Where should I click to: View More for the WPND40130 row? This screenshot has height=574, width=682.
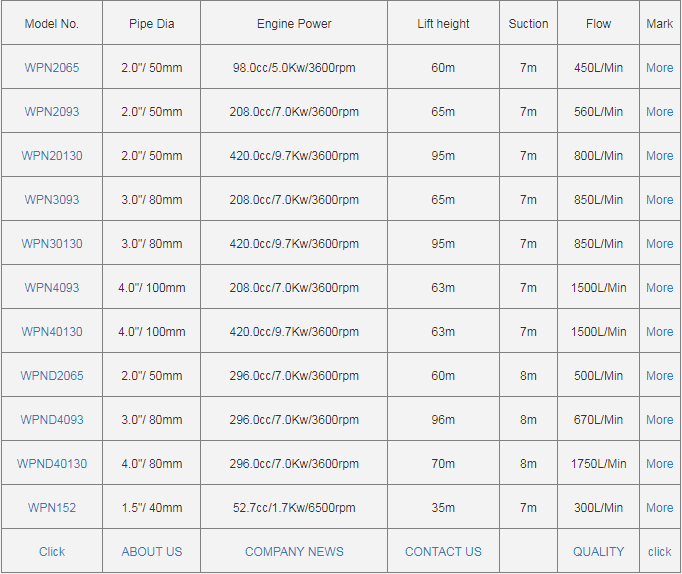click(659, 464)
